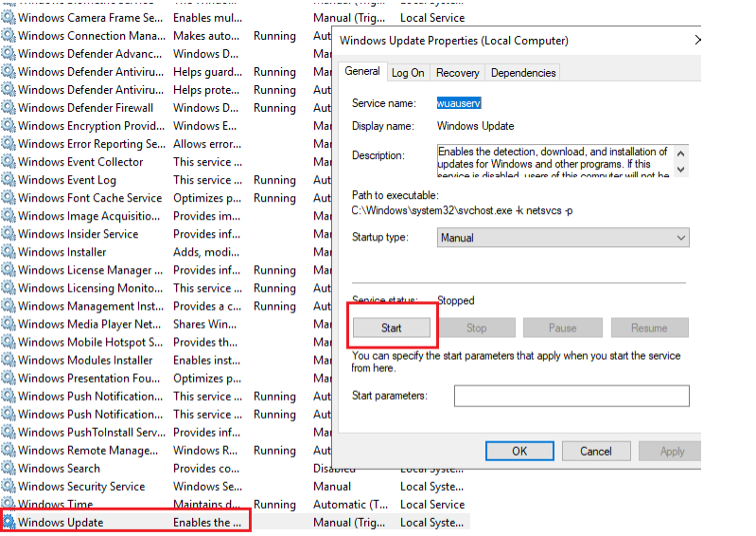Click the Windows Management Instrumentation gear icon
The image size is (756, 536).
pyautogui.click(x=9, y=305)
